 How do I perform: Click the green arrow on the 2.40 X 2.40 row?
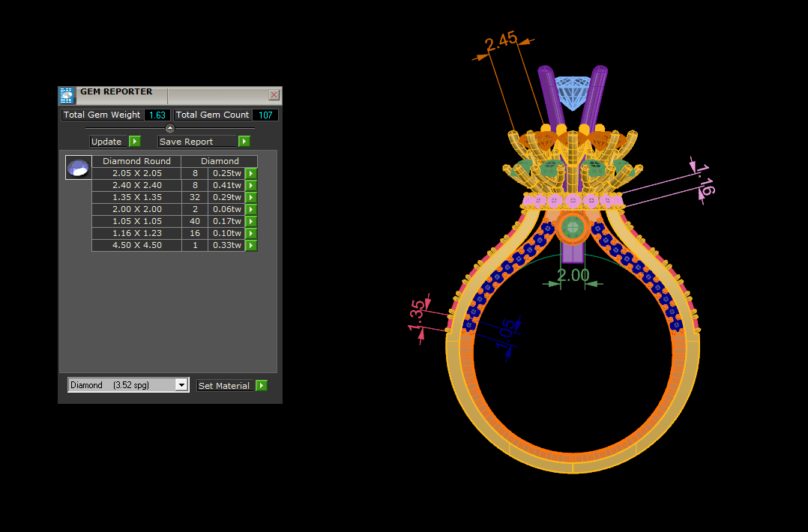(251, 185)
